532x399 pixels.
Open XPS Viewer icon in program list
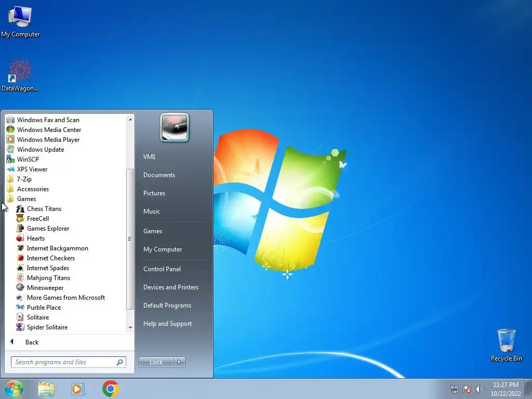10,169
